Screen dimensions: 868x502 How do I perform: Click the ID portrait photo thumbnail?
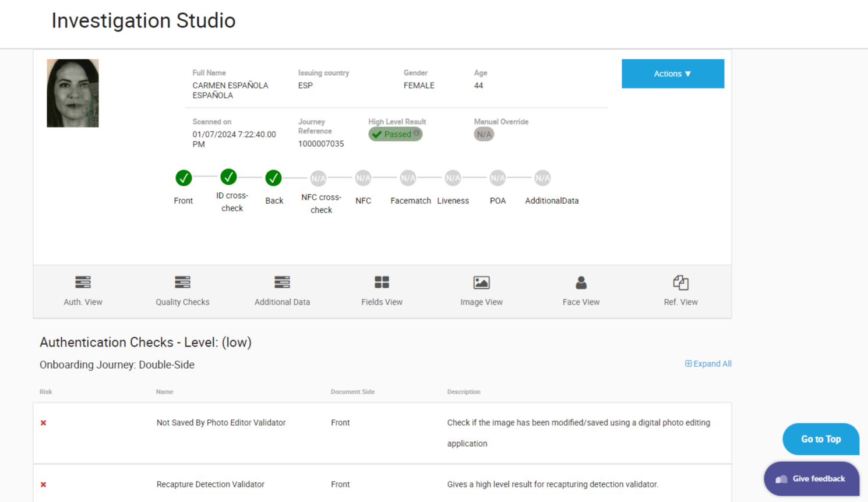point(73,93)
